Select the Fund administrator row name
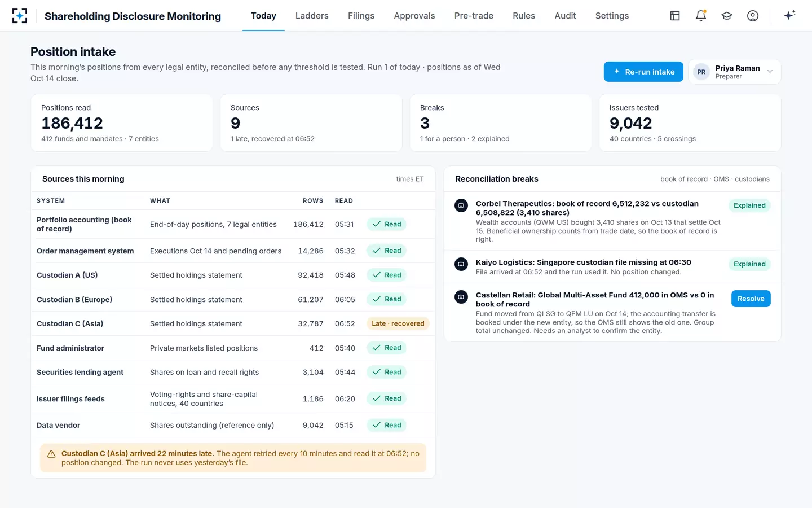Screen dimensions: 812x508 70,348
